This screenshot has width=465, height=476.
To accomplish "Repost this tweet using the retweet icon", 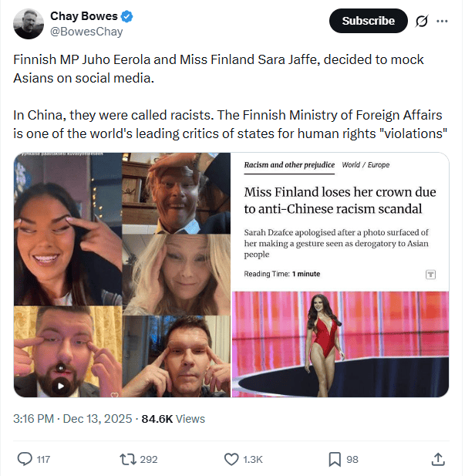I will (x=128, y=459).
